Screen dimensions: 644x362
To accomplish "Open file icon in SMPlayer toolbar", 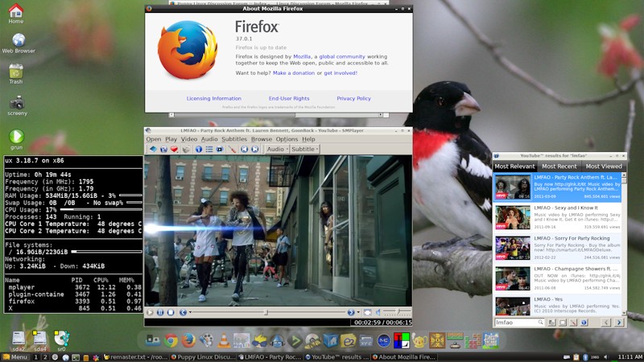I will point(153,150).
